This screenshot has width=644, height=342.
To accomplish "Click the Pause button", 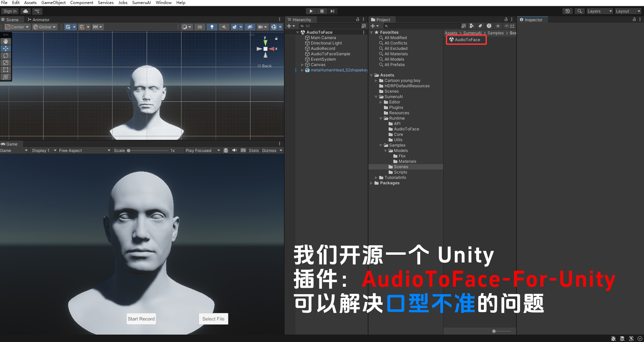I will (322, 11).
